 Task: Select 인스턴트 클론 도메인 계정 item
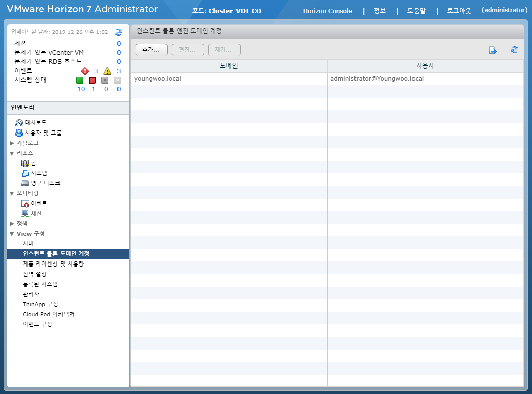(68, 254)
